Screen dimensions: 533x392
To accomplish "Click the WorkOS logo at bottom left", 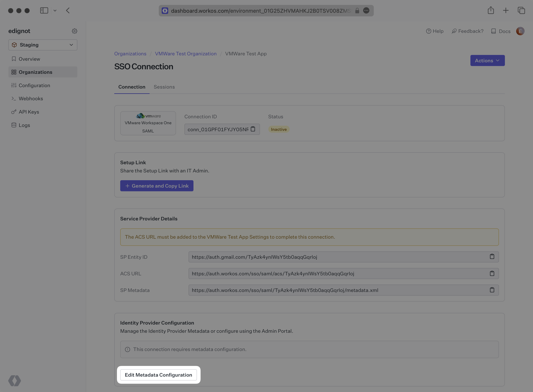I will 15,381.
